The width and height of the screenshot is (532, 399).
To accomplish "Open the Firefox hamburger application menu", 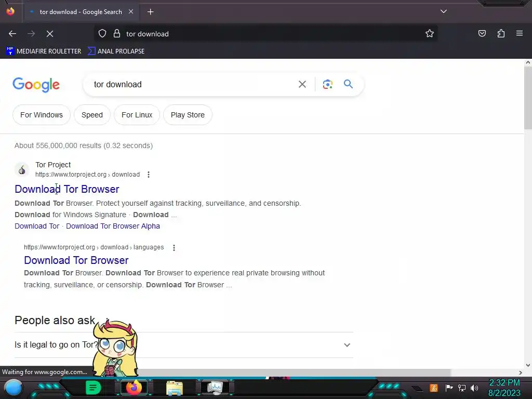I will click(520, 33).
